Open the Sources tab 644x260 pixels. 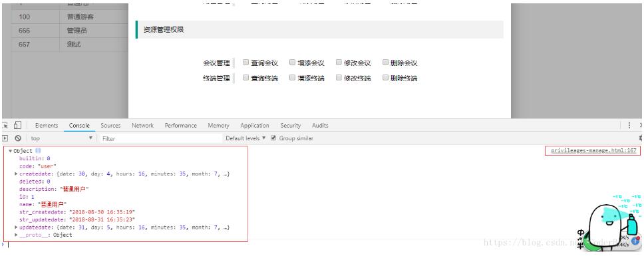(x=110, y=126)
